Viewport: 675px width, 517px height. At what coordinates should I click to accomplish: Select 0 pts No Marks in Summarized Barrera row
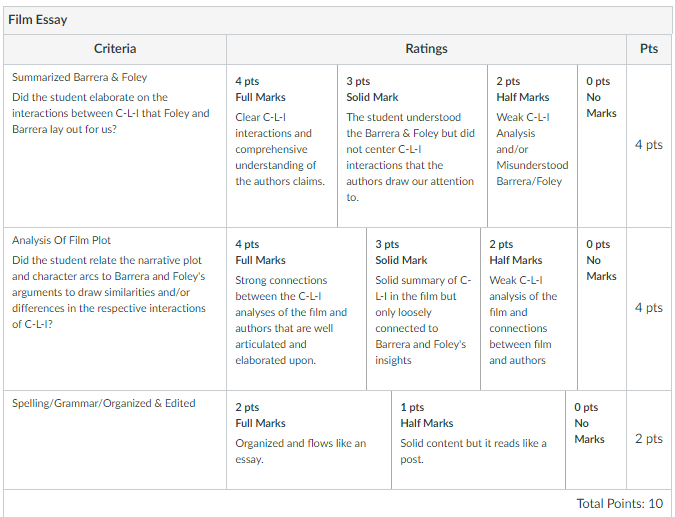602,146
